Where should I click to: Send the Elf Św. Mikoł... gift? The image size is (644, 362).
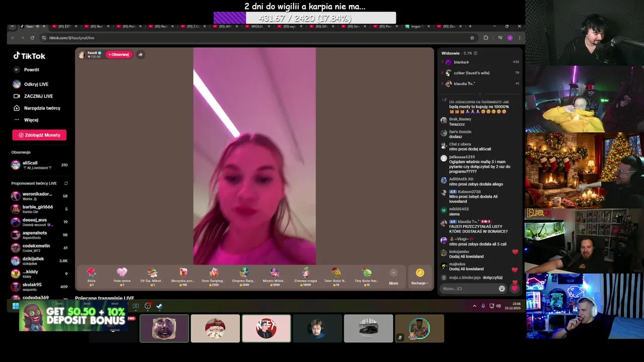coord(152,277)
